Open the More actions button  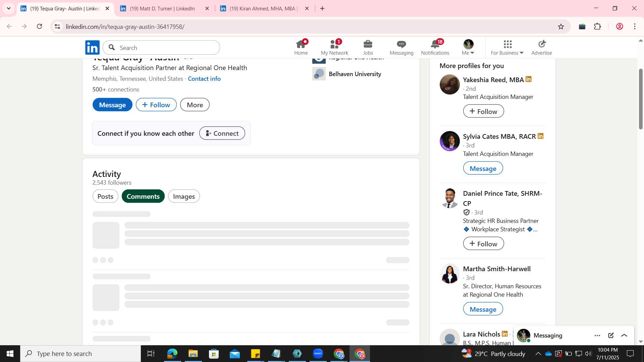[195, 105]
